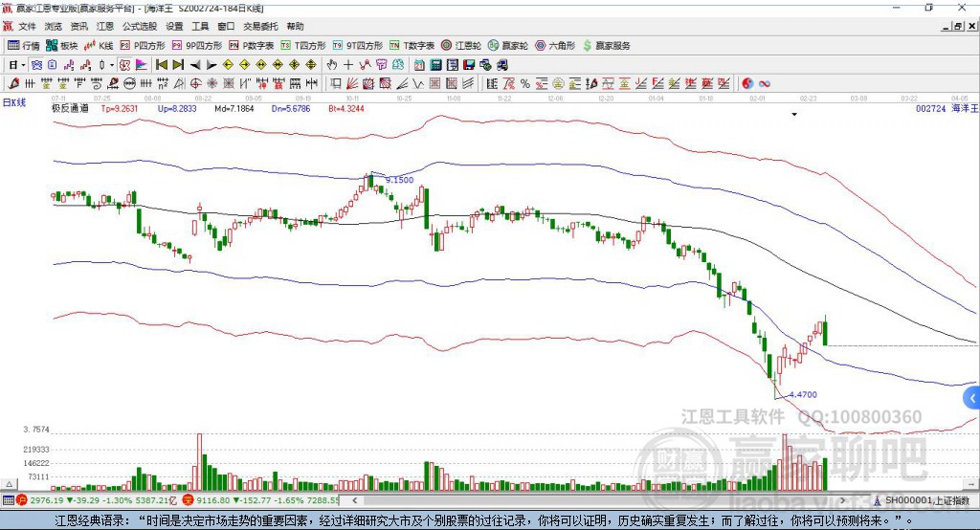This screenshot has height=530, width=980.
Task: Open the calculator icon
Action: (x=435, y=65)
